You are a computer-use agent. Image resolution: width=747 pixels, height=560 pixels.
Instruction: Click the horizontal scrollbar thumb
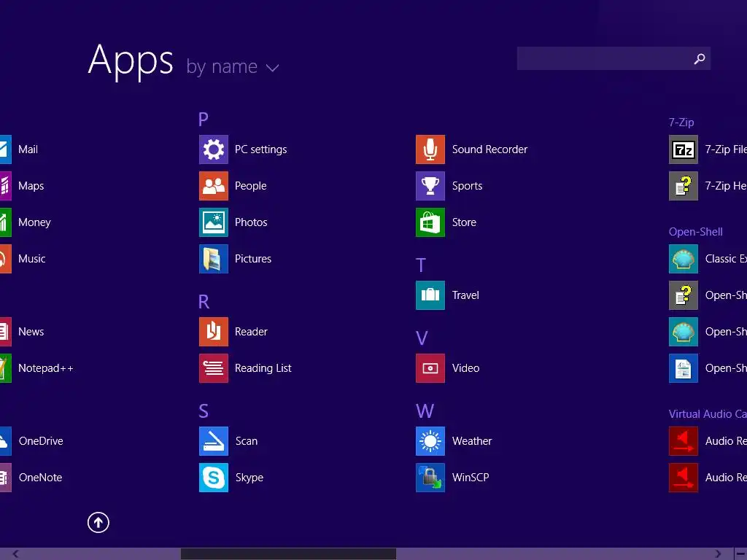pyautogui.click(x=288, y=554)
